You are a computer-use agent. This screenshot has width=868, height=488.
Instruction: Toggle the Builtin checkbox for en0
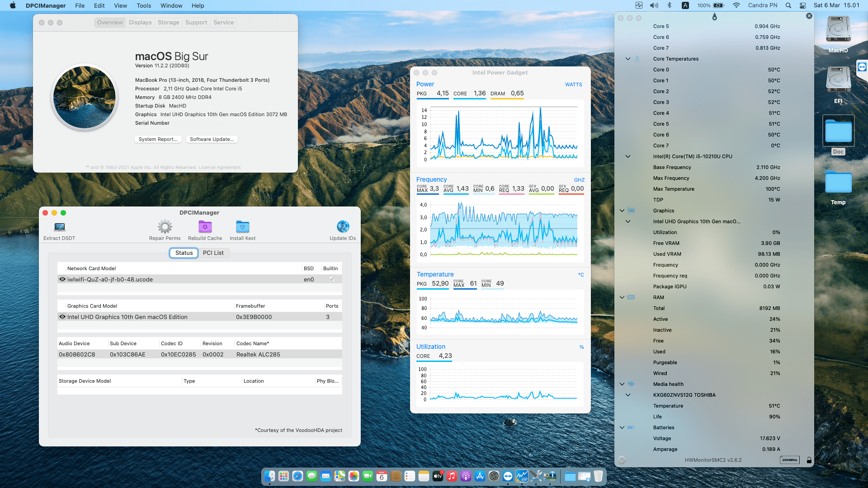(331, 279)
